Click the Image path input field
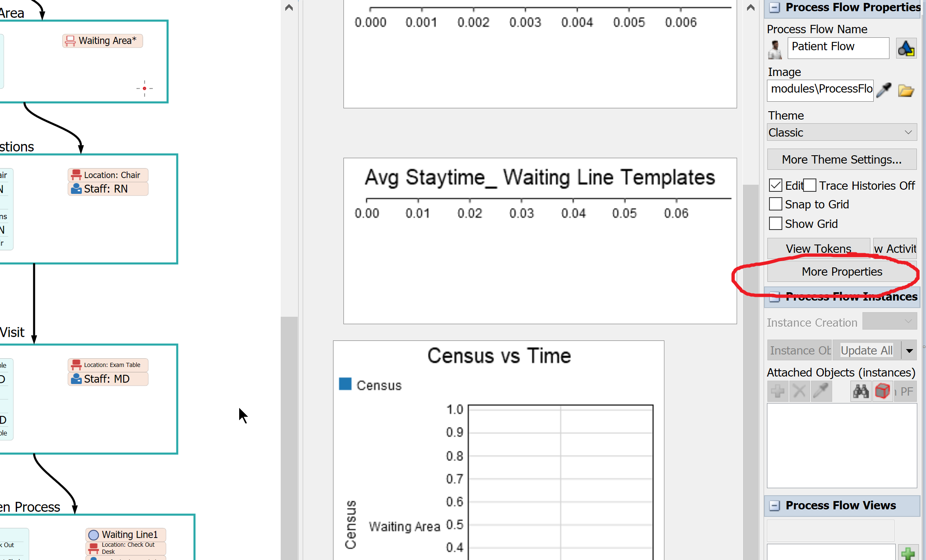This screenshot has width=926, height=560. 820,90
